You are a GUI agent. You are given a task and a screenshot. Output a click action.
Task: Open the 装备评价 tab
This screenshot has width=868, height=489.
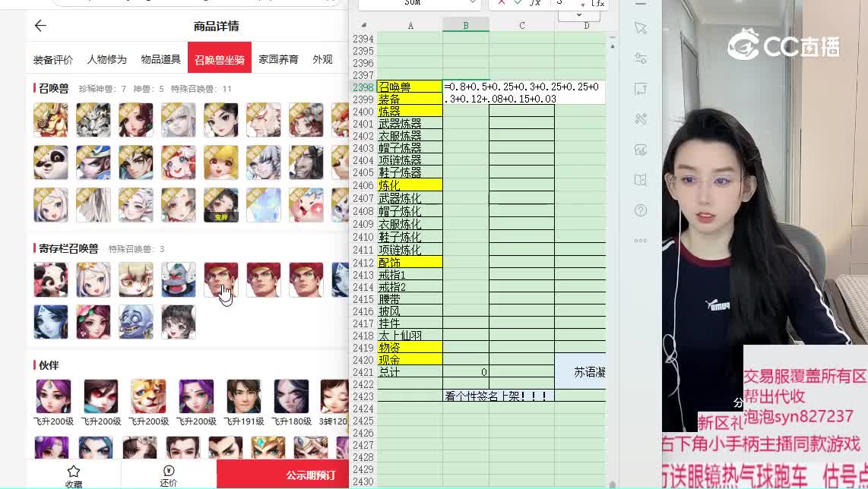(52, 59)
